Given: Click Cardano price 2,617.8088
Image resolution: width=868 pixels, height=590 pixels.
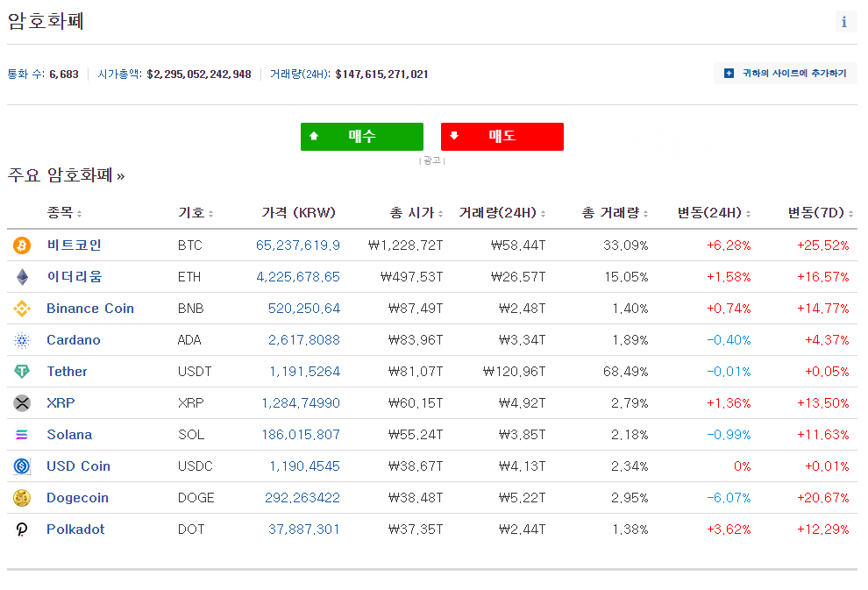Looking at the screenshot, I should tap(304, 340).
